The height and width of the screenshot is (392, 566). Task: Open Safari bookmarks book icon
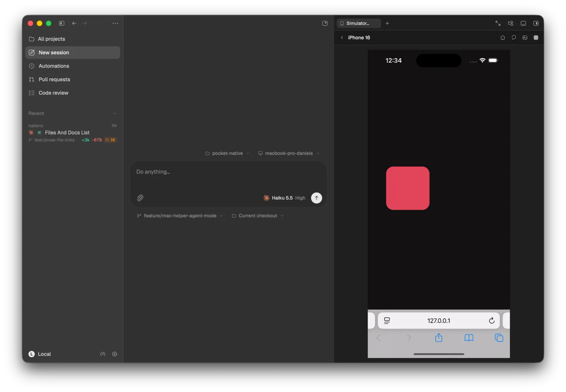[x=469, y=338]
